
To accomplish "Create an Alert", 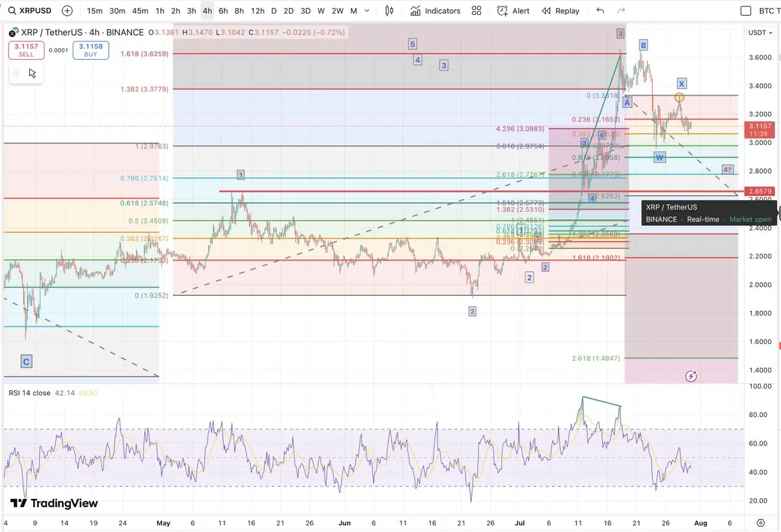I will click(x=513, y=11).
